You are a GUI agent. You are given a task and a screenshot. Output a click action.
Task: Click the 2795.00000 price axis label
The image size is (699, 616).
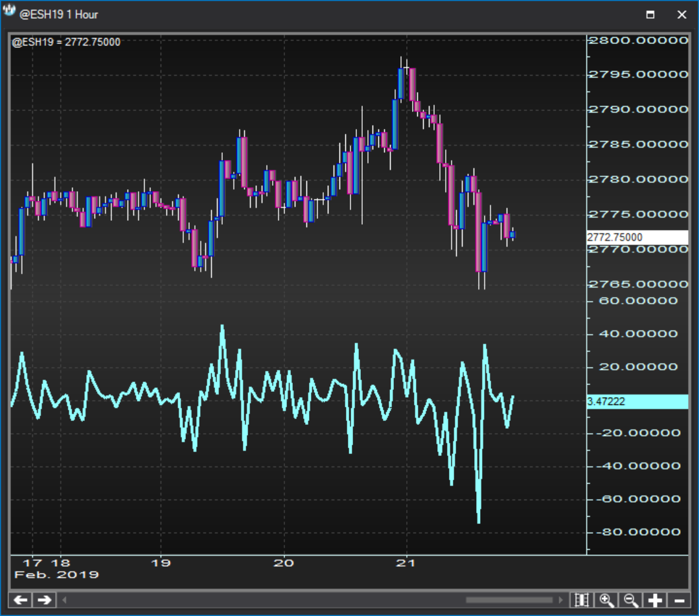point(639,74)
